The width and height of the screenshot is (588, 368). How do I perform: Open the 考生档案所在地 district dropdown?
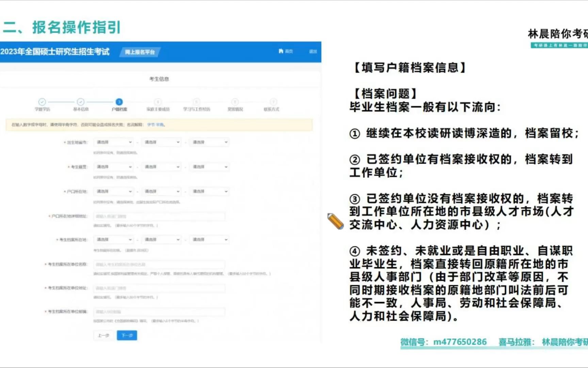[209, 240]
